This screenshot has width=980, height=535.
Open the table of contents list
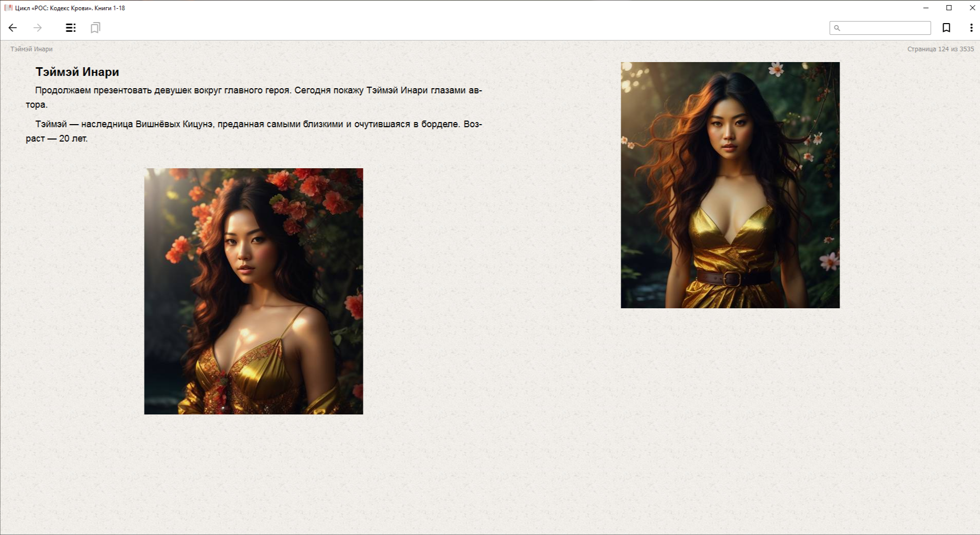tap(71, 28)
